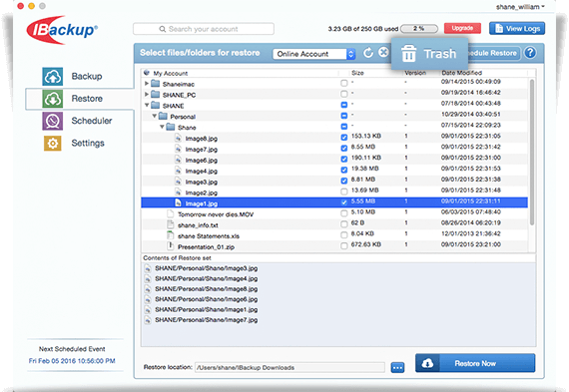Start restore with Restore Now

[x=475, y=363]
